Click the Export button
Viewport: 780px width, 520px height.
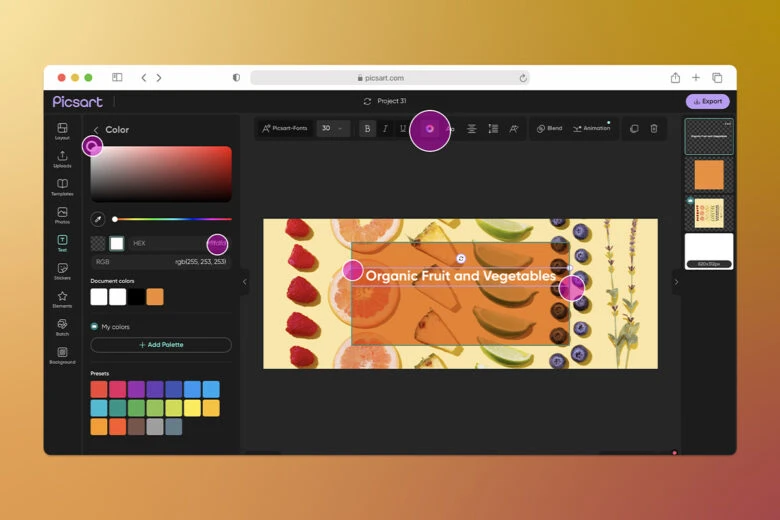(x=707, y=102)
